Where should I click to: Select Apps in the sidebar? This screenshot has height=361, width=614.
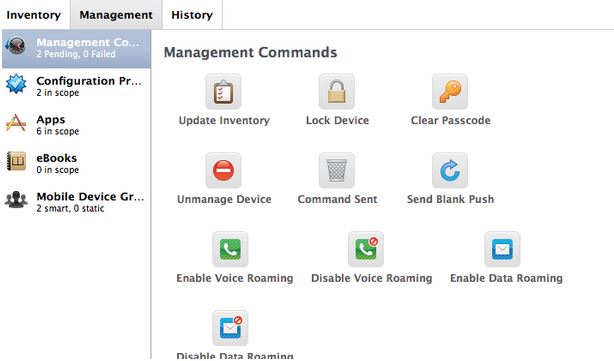[76, 125]
